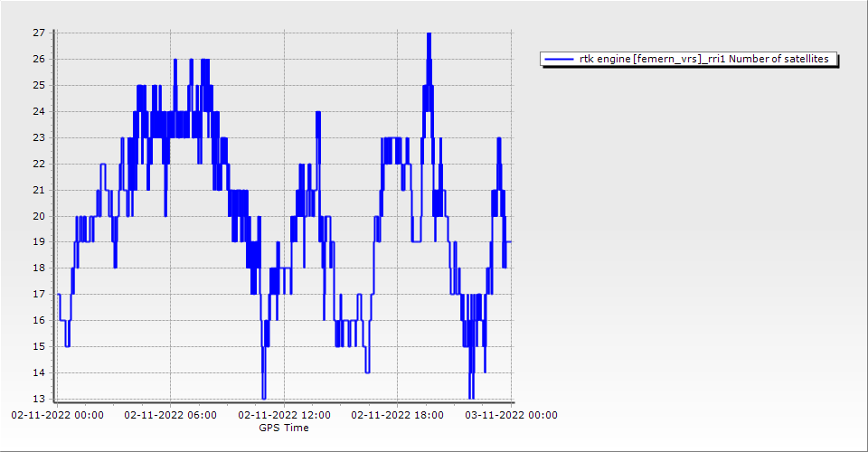Screen dimensions: 868x452
Task: Click the x-axis label '02-11-2022 00:00'
Action: coord(57,416)
